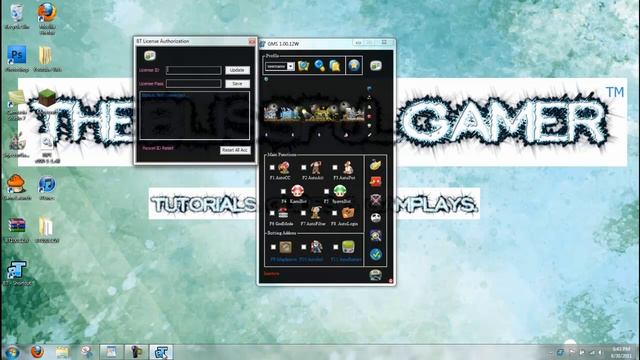The height and width of the screenshot is (360, 640).
Task: Click the Update button
Action: pos(237,70)
